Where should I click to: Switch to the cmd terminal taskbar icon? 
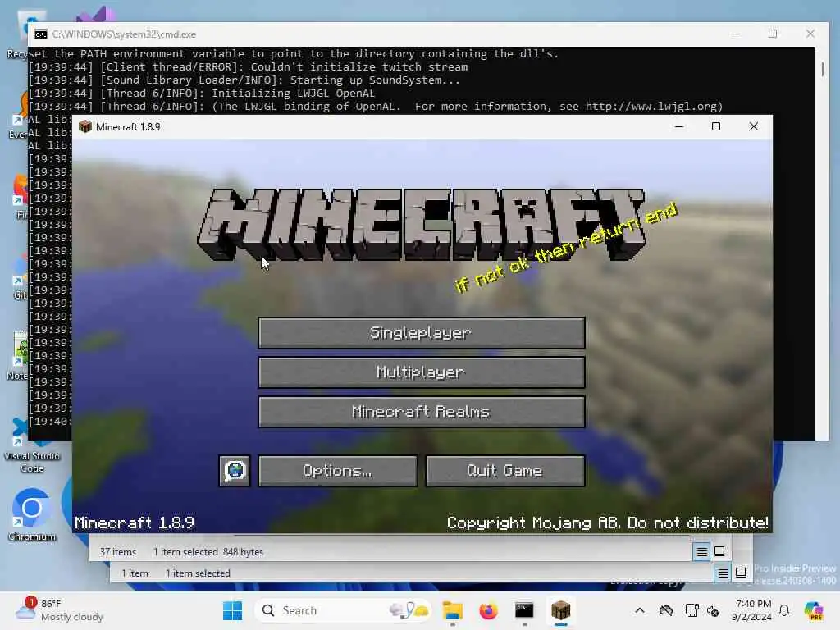pos(524,610)
